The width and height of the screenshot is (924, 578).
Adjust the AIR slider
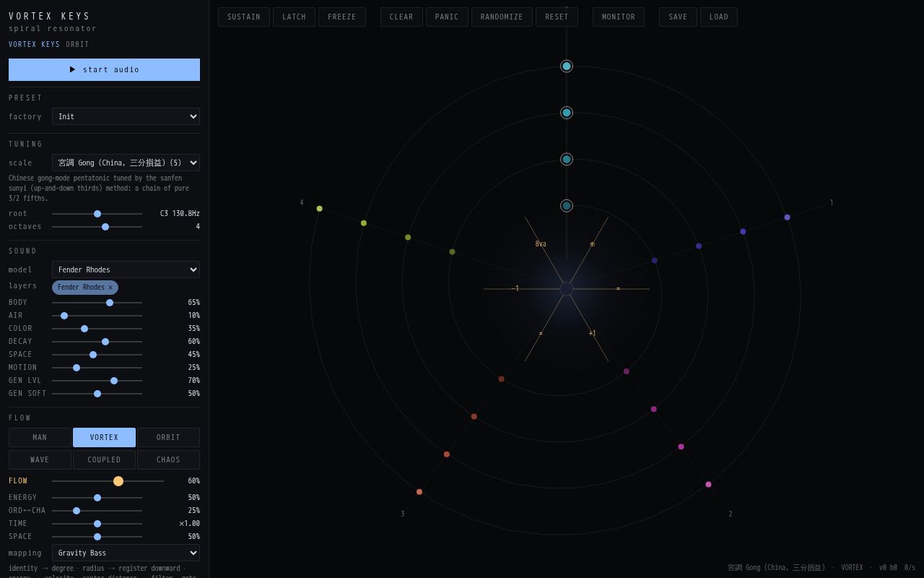click(x=97, y=316)
